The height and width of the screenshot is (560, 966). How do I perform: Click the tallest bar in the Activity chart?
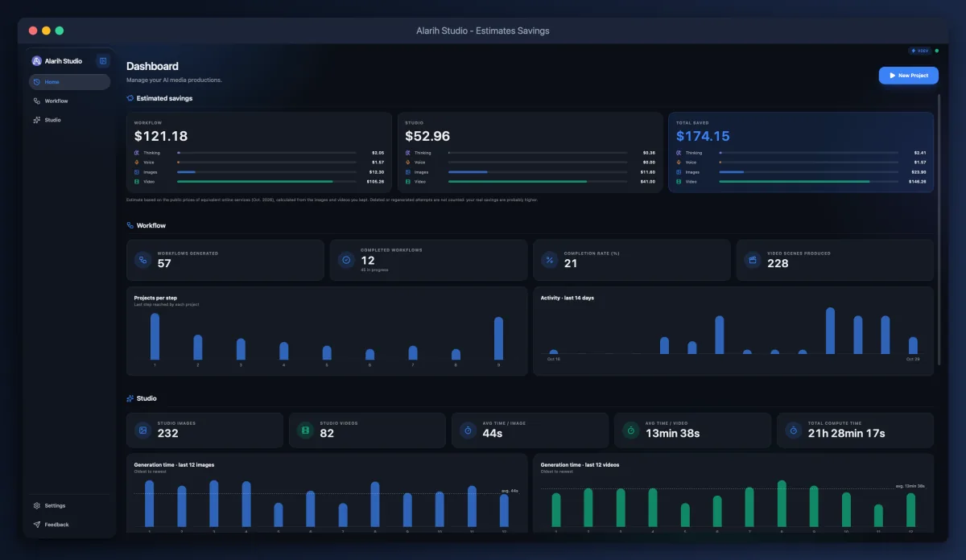(x=830, y=331)
